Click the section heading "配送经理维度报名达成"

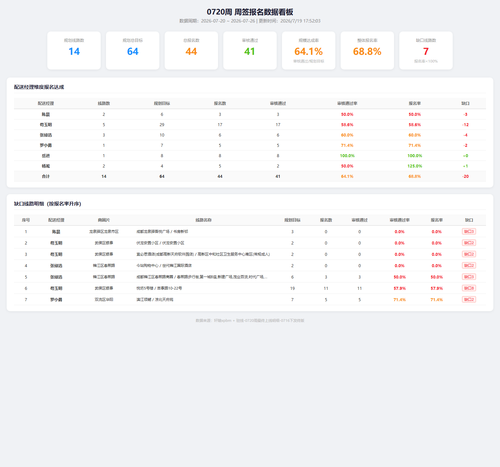(39, 87)
